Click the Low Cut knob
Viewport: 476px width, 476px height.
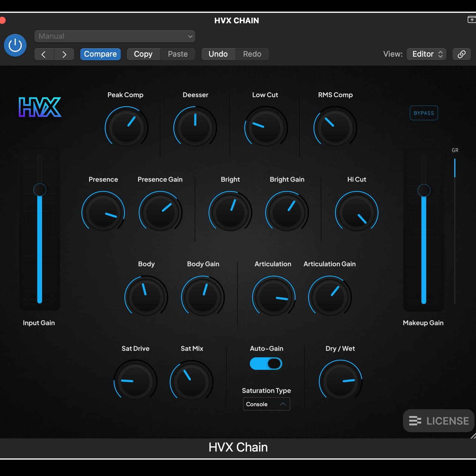click(266, 128)
